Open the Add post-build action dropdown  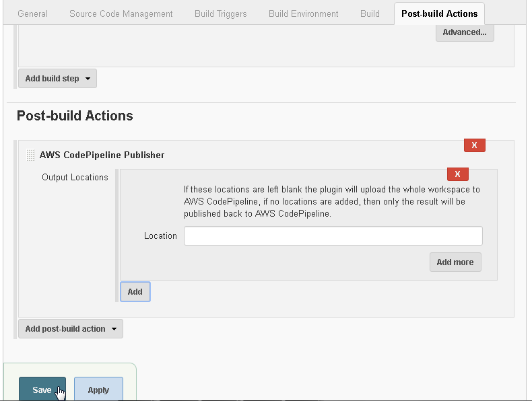tap(71, 328)
